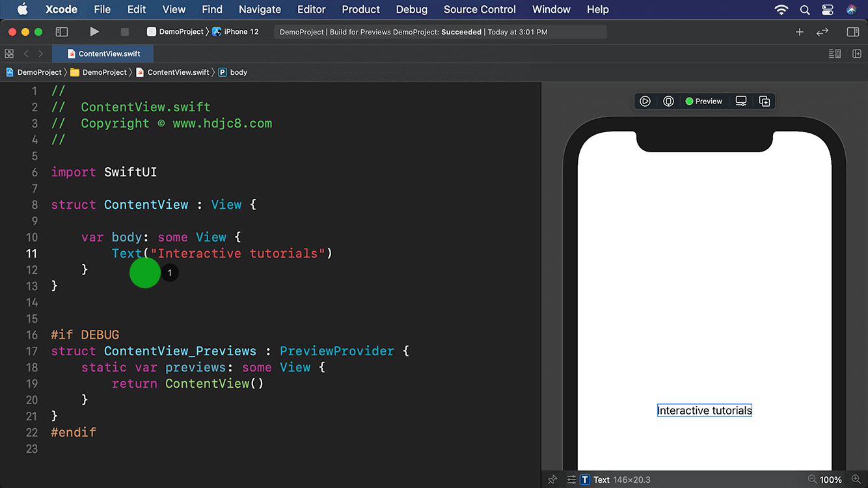This screenshot has width=868, height=488.
Task: Toggle the navigator sidebar
Action: point(62,32)
